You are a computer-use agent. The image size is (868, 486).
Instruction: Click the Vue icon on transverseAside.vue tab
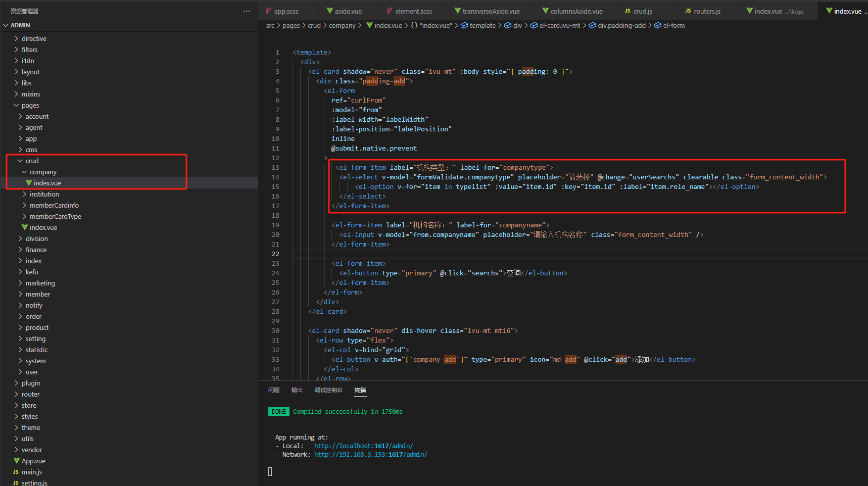[x=457, y=11]
